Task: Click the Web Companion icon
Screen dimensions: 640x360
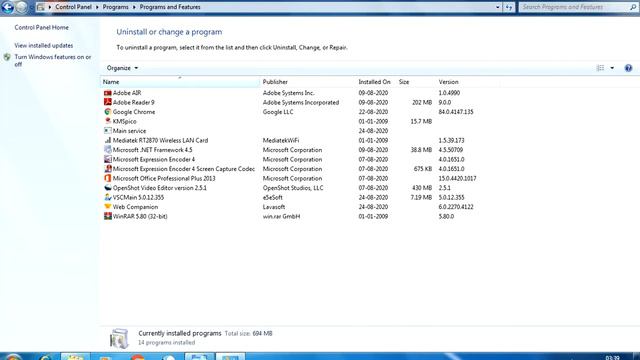Action: [x=108, y=207]
